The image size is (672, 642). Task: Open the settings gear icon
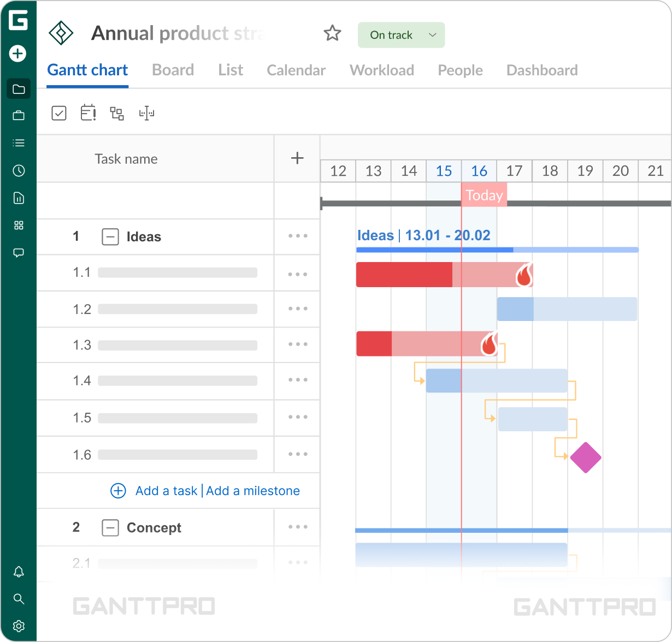point(19,626)
